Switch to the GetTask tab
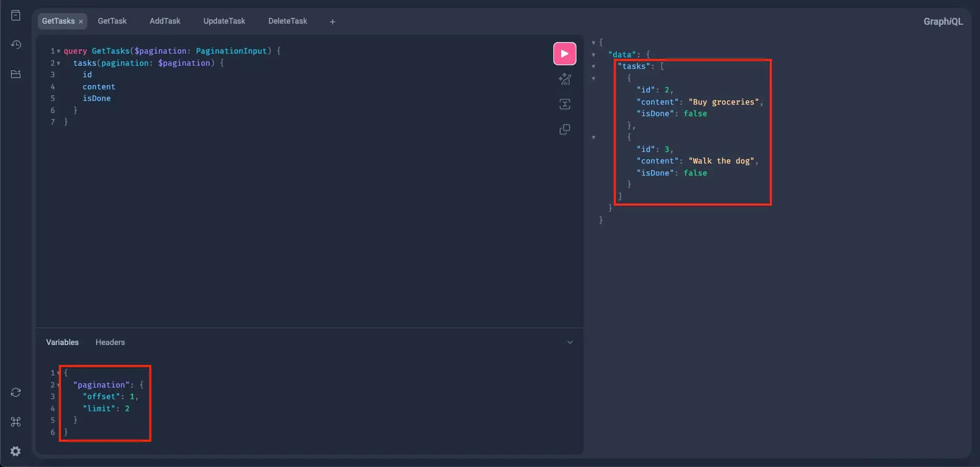The width and height of the screenshot is (980, 467). (112, 21)
